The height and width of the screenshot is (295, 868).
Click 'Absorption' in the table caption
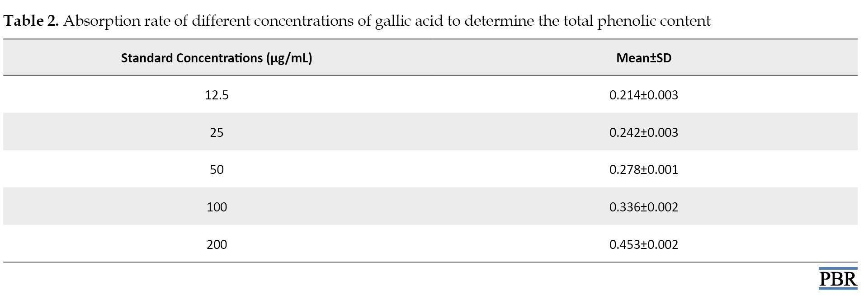[x=102, y=21]
